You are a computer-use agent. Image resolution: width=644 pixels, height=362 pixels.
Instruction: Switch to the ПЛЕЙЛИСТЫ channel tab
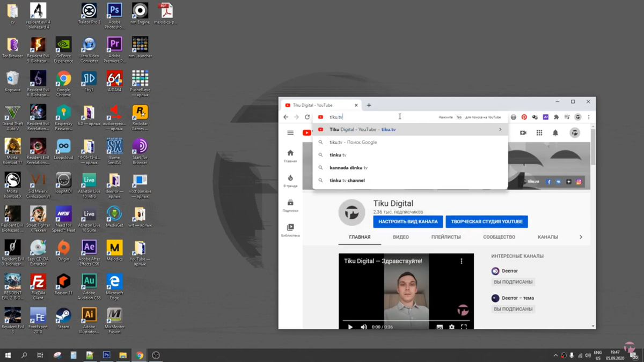click(446, 237)
